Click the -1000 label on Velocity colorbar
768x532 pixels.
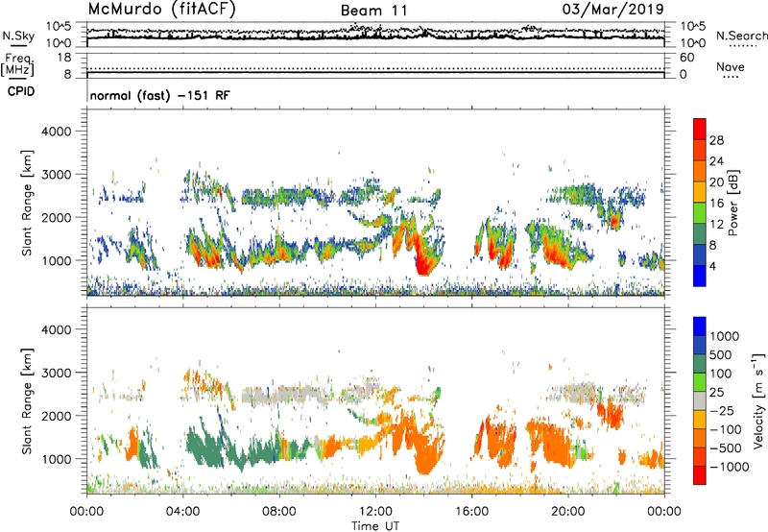[730, 467]
